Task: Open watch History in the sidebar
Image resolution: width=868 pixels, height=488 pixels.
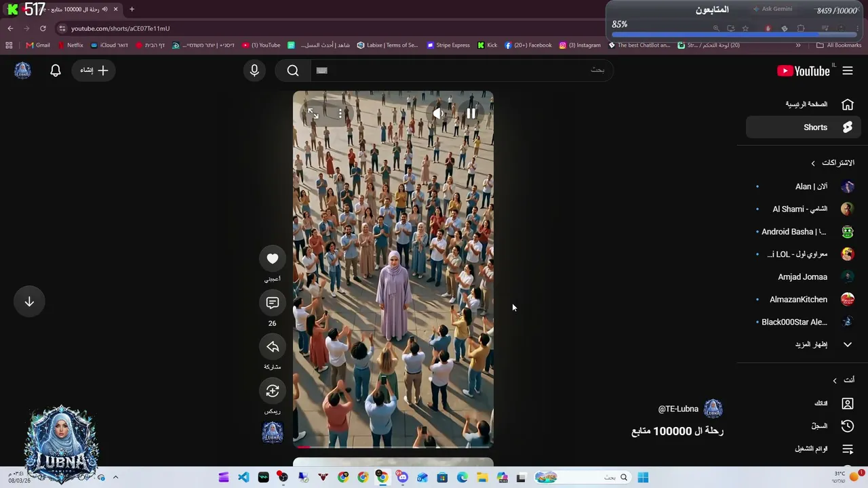Action: click(x=804, y=426)
